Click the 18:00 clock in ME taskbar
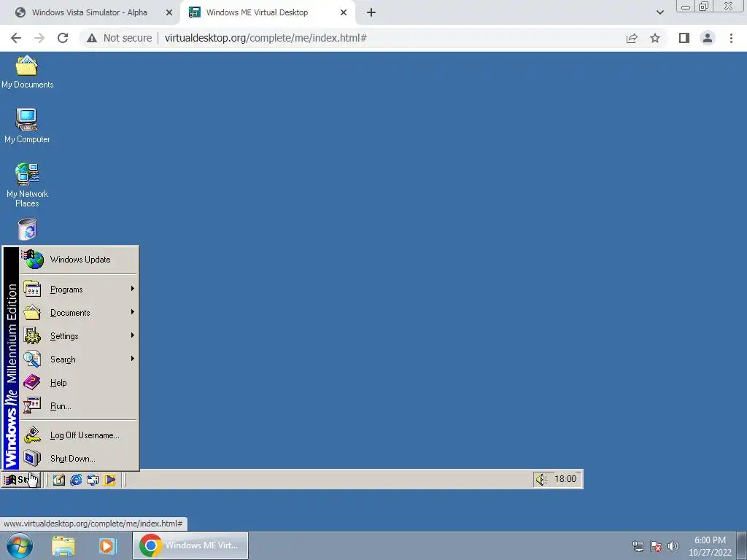This screenshot has height=560, width=747. (x=565, y=479)
